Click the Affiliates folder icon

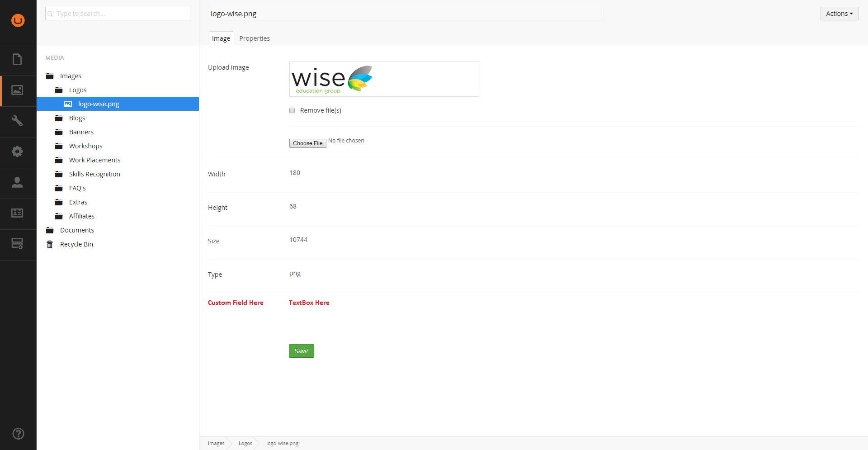click(59, 216)
